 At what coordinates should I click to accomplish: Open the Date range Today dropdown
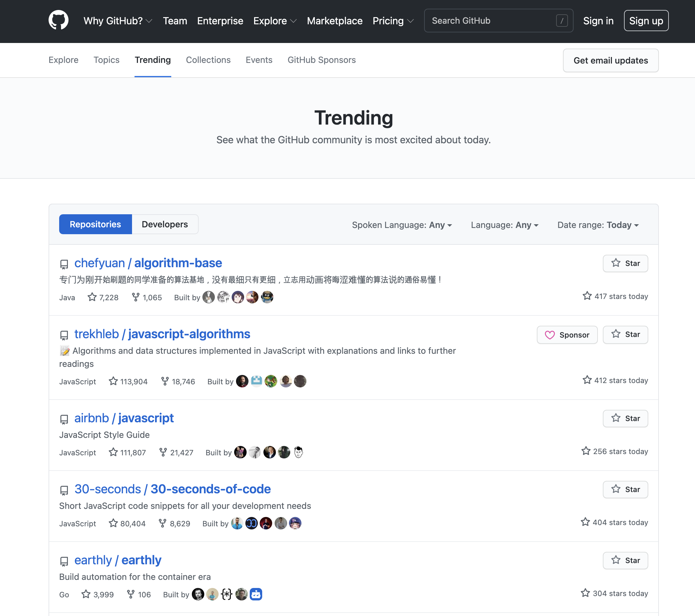(x=598, y=225)
